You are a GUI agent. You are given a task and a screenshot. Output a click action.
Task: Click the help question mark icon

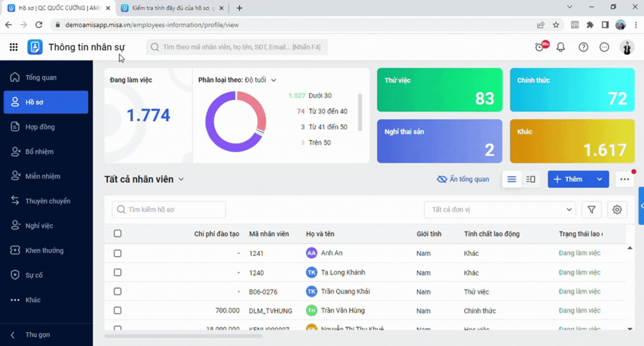583,47
